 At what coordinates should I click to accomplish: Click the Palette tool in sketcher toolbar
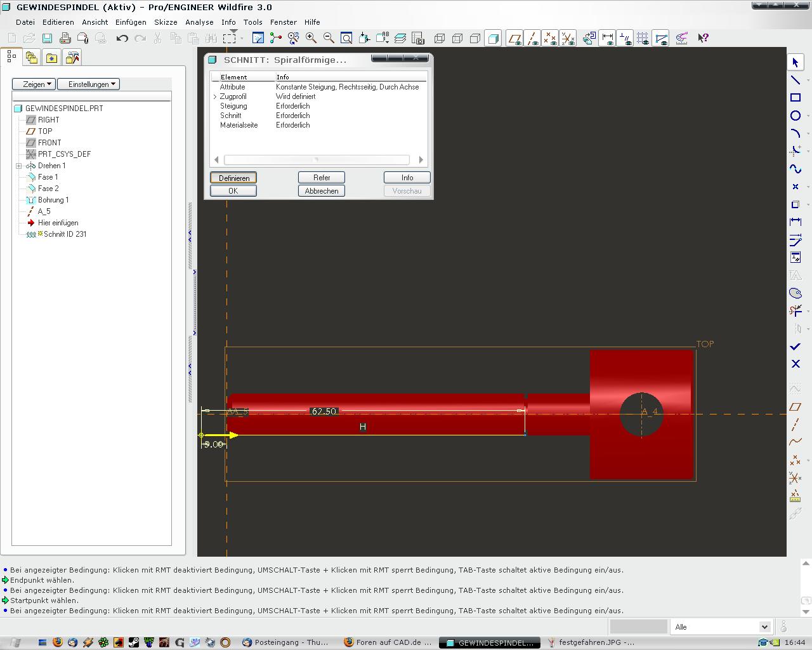795,293
